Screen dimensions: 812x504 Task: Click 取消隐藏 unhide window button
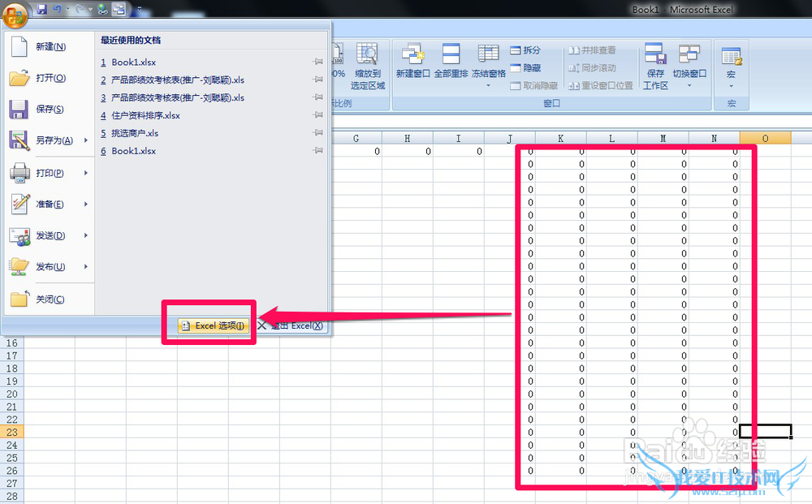click(534, 85)
